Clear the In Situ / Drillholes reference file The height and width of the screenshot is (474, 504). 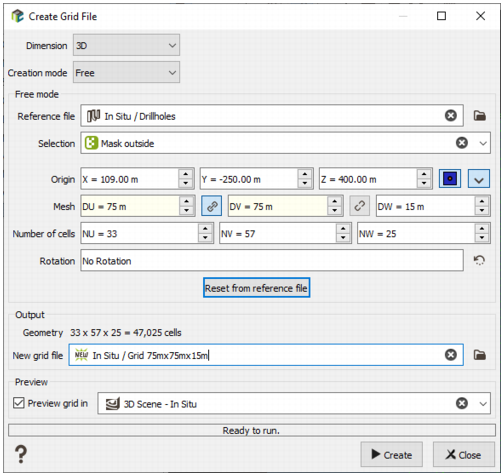(x=451, y=116)
